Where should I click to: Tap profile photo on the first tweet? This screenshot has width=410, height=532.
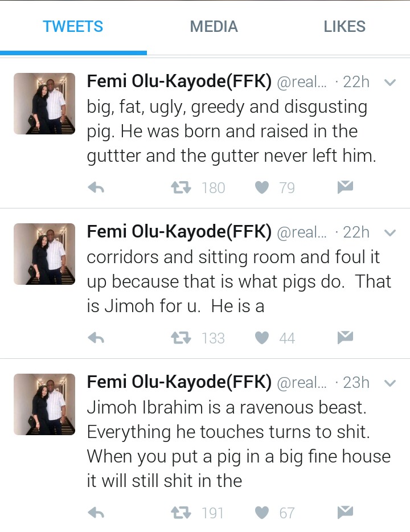coord(44,104)
